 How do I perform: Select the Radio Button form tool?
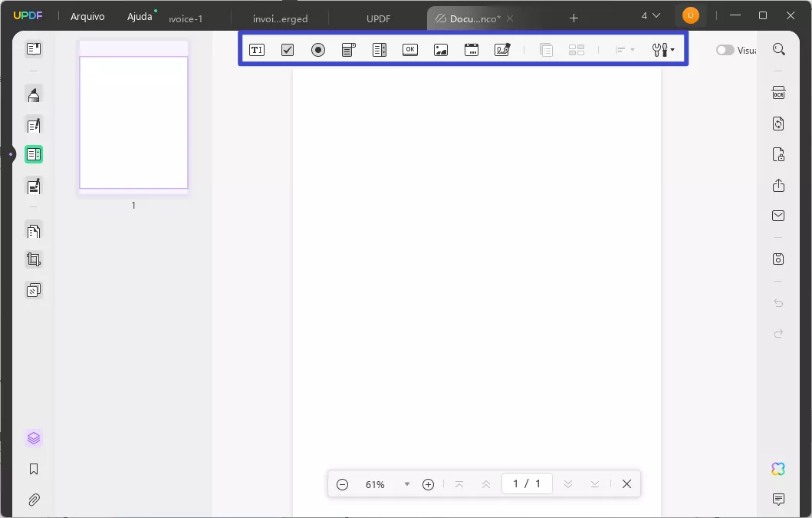[318, 50]
